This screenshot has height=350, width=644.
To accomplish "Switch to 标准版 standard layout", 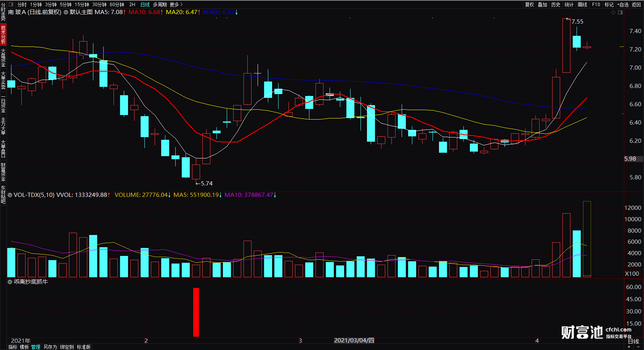I will 84,347.
